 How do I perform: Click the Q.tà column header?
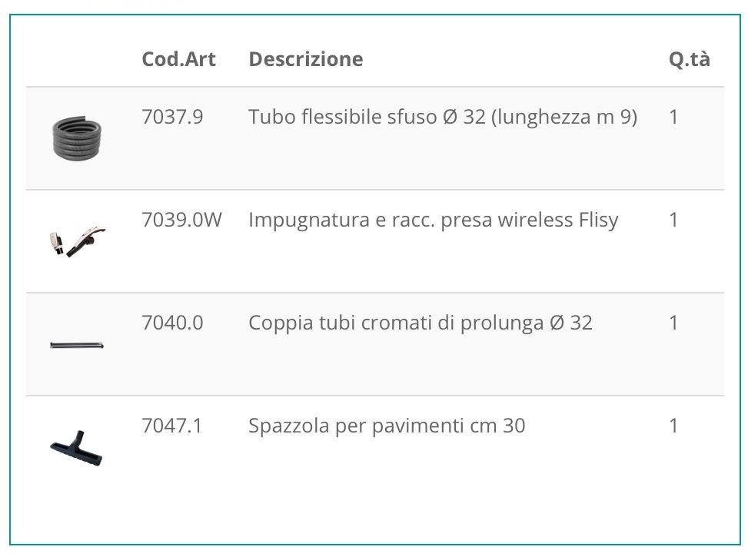(x=690, y=59)
